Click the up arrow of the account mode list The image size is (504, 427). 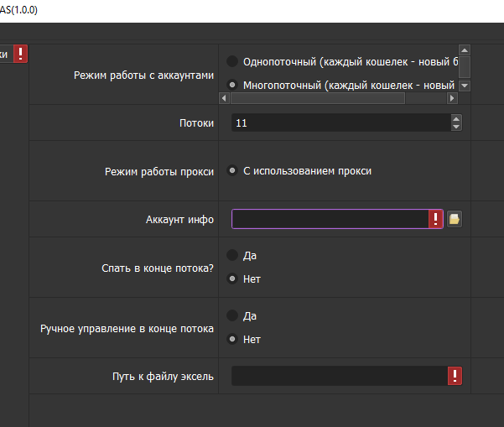[465, 50]
